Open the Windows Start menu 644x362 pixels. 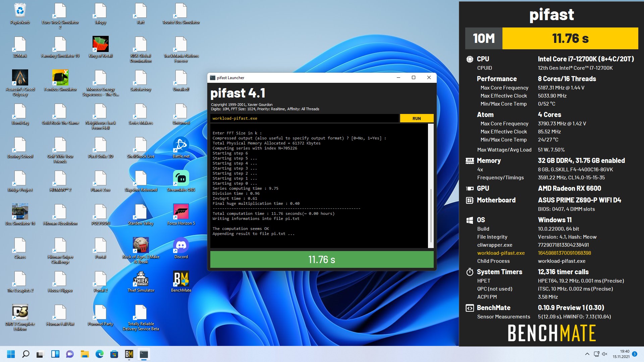click(x=11, y=354)
